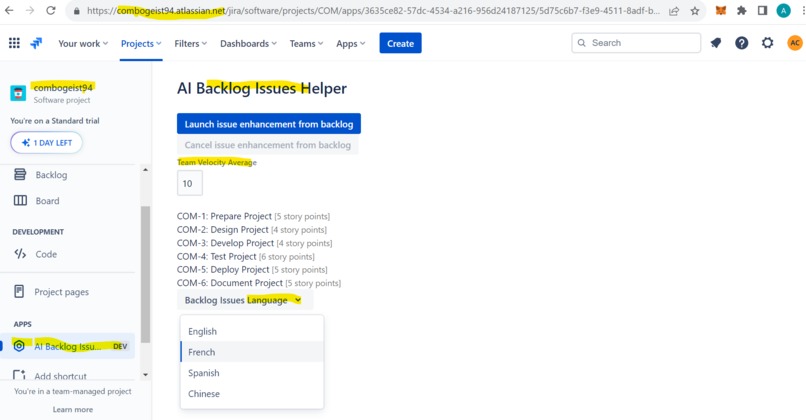Choose Spanish in language list

(252, 373)
